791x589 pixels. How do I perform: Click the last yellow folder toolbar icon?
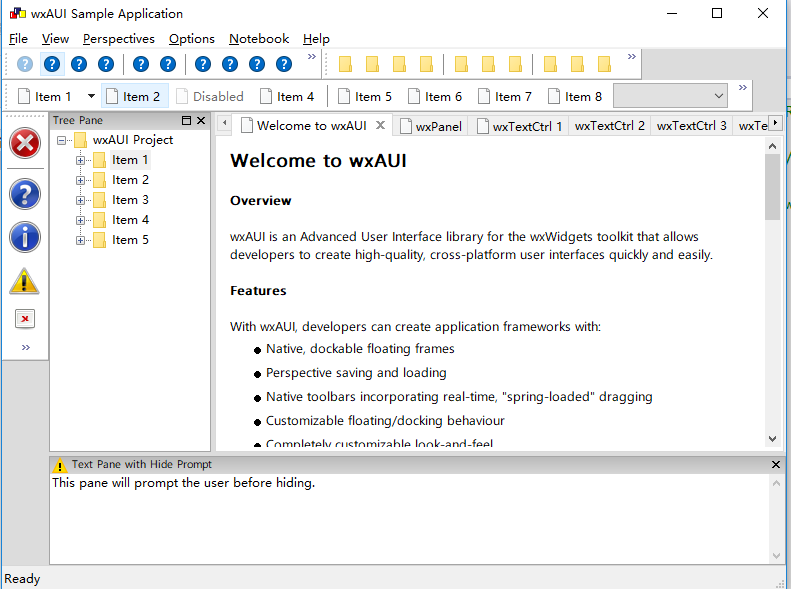(x=604, y=64)
